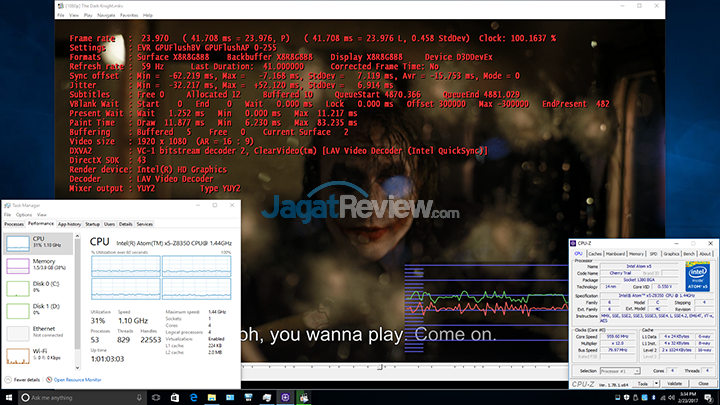720x405 pixels.
Task: Click the Windows Start button
Action: click(9, 397)
